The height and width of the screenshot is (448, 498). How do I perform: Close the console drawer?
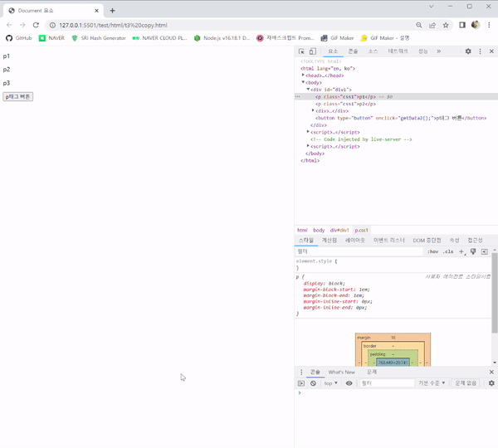(491, 373)
